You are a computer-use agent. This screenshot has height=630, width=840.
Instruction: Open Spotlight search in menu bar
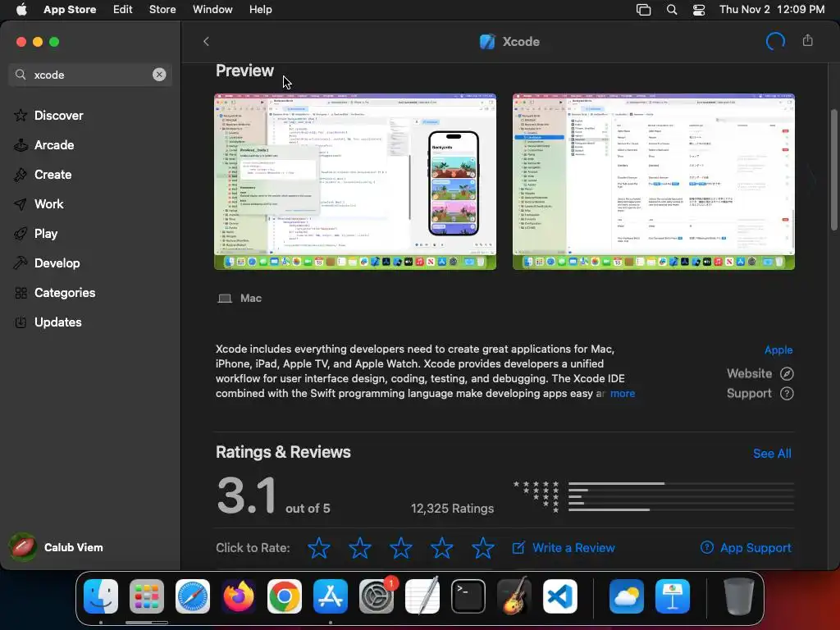672,10
